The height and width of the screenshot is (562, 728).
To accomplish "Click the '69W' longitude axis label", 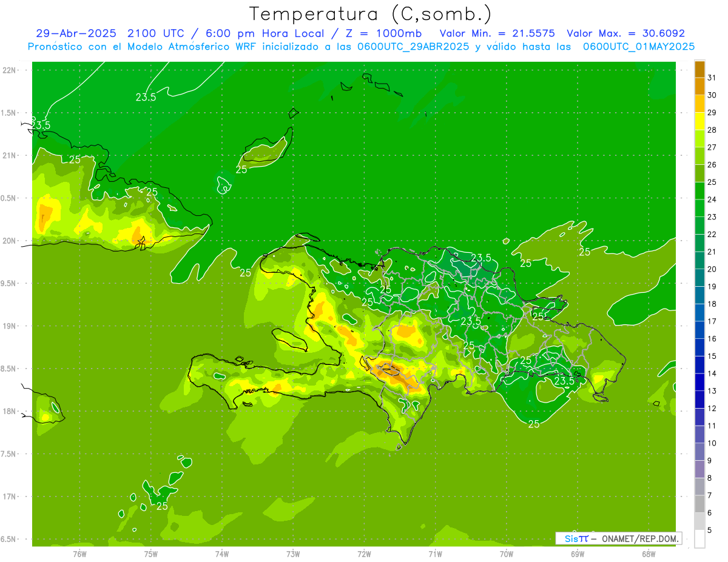I will (x=578, y=554).
